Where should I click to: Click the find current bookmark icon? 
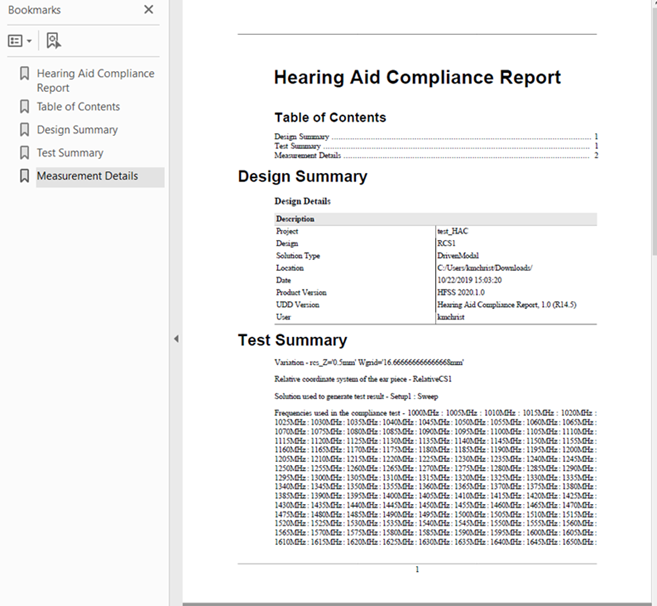tap(53, 41)
